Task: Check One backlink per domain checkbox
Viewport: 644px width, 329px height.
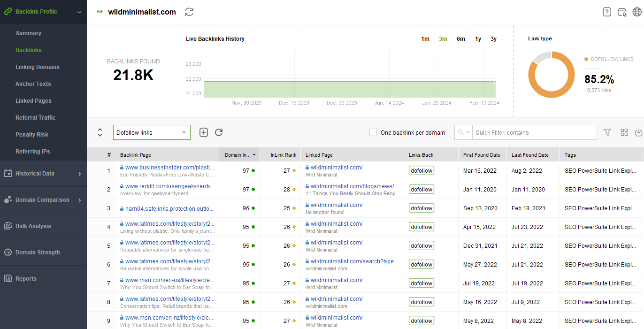Action: pyautogui.click(x=373, y=132)
